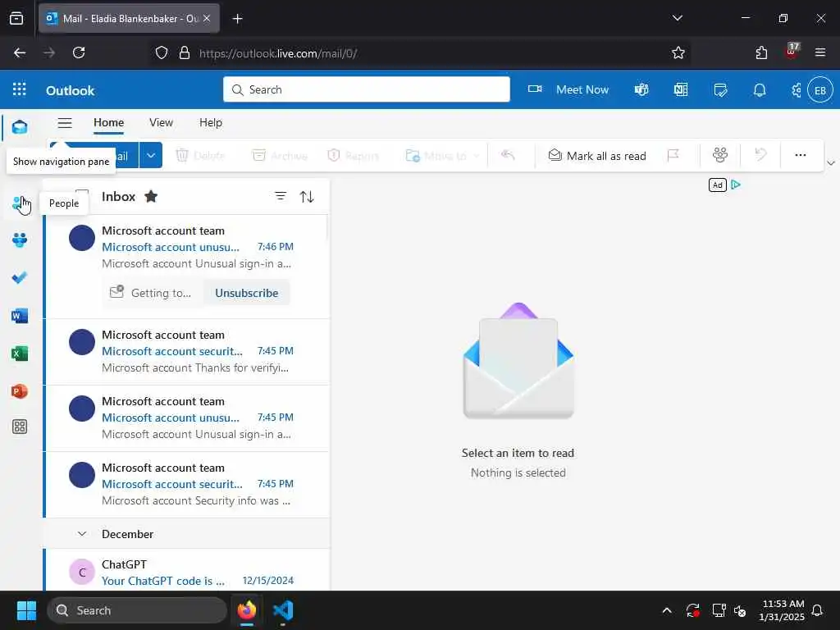
Task: Open People contacts in sidebar
Action: coord(20,203)
